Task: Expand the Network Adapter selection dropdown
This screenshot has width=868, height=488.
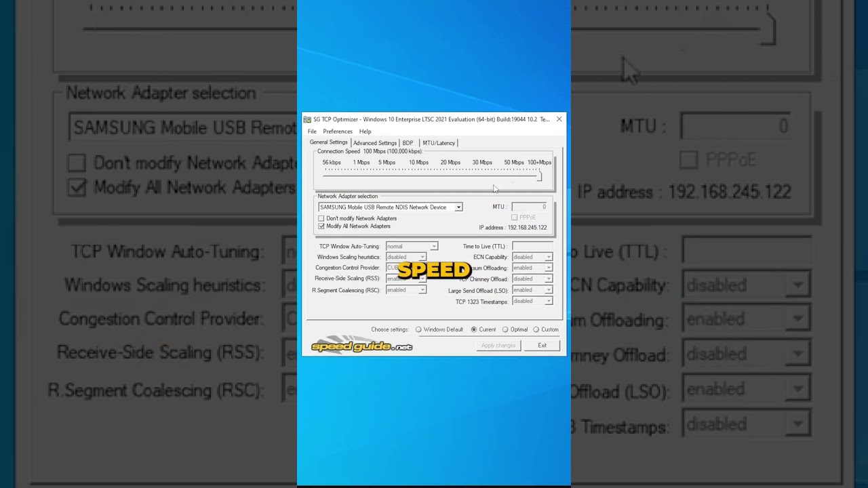Action: pos(458,207)
